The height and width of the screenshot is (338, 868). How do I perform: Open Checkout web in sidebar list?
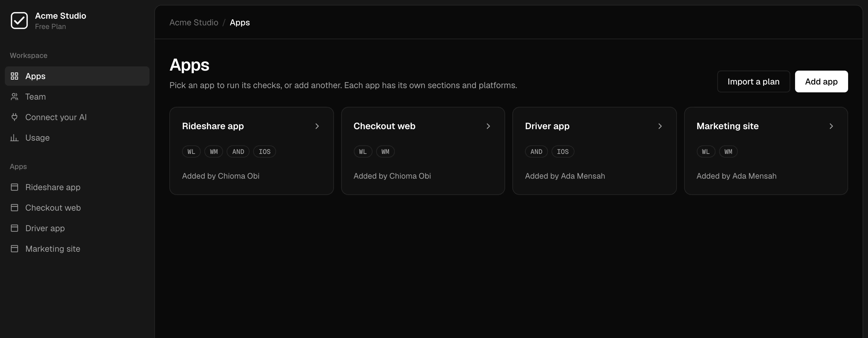(x=77, y=208)
